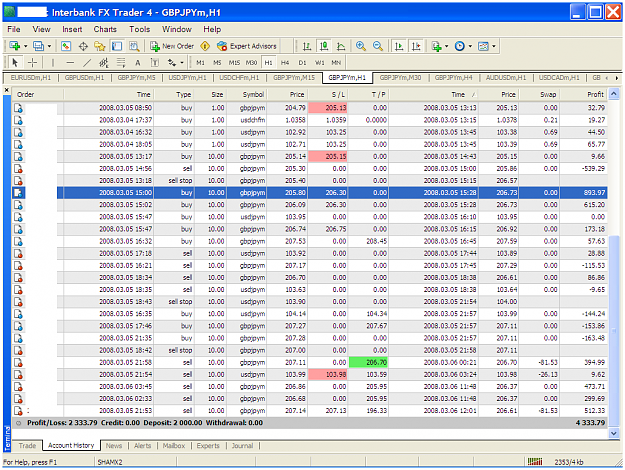Sort by the Type column header
This screenshot has height=470, width=625.
click(x=173, y=94)
